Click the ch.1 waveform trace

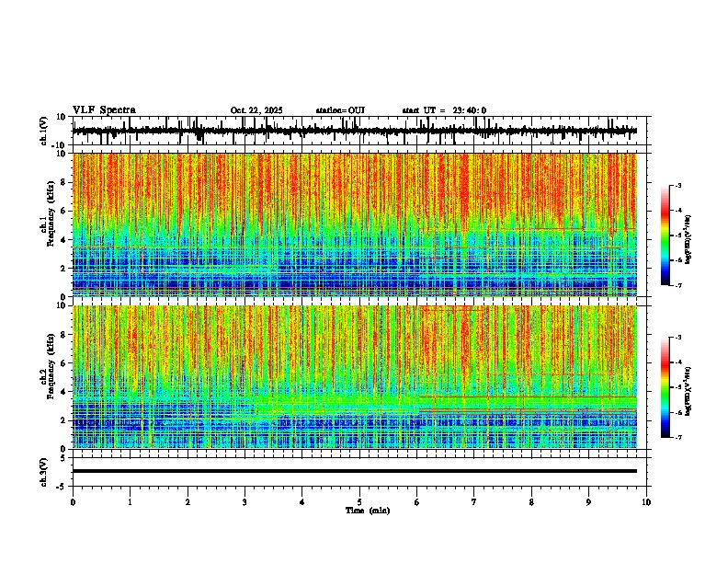tap(355, 131)
